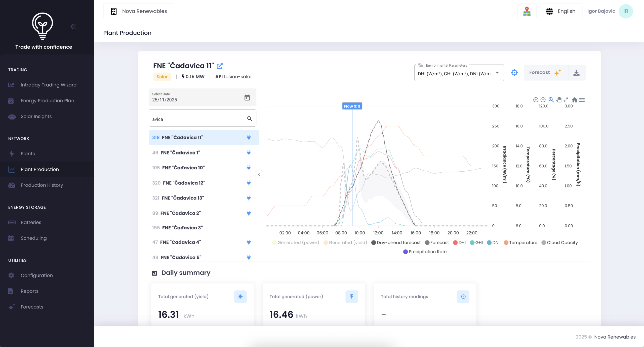Open the chart hamburger export menu

click(x=582, y=100)
